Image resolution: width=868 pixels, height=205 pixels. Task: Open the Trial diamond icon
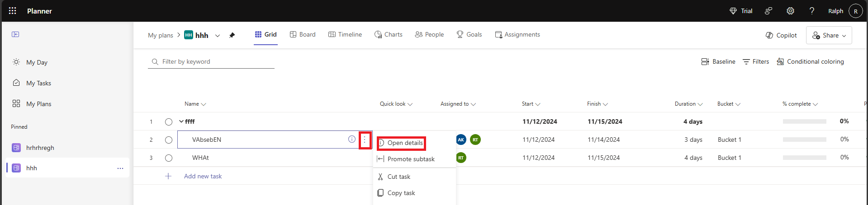click(733, 11)
